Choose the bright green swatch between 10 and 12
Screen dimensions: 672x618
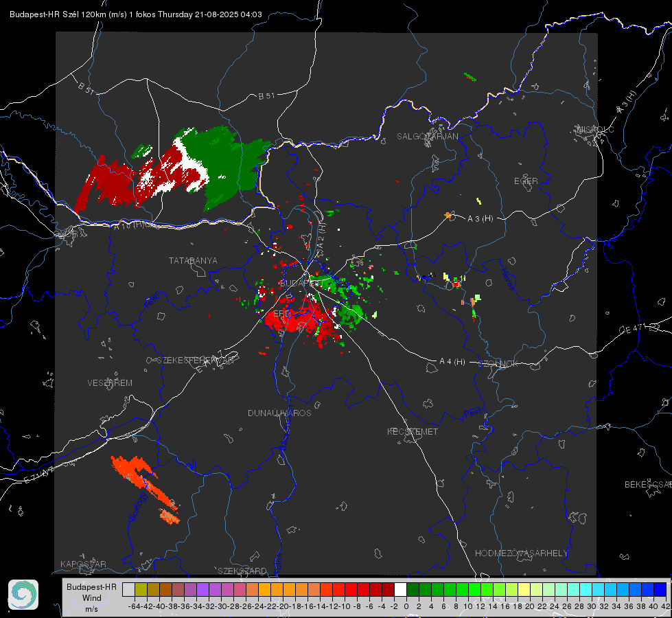coord(474,590)
